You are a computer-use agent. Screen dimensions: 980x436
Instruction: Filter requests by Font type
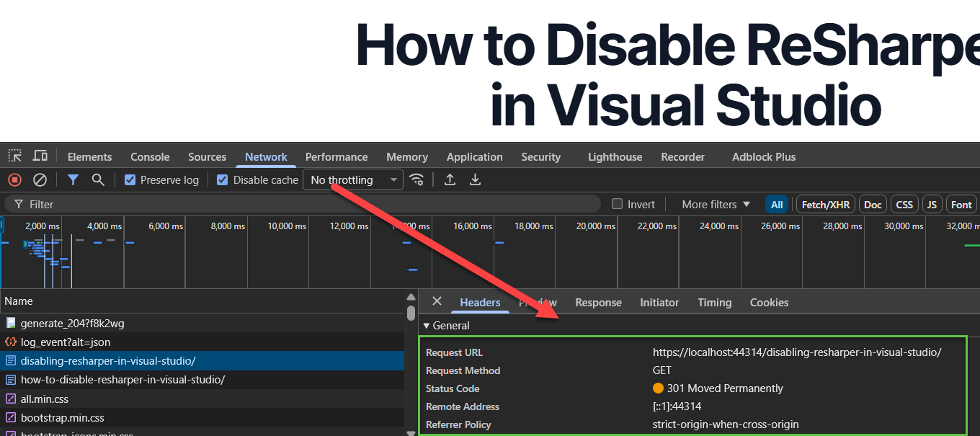click(x=961, y=204)
